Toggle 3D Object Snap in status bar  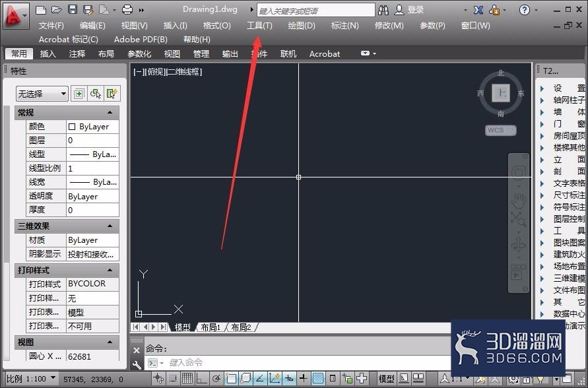click(245, 379)
